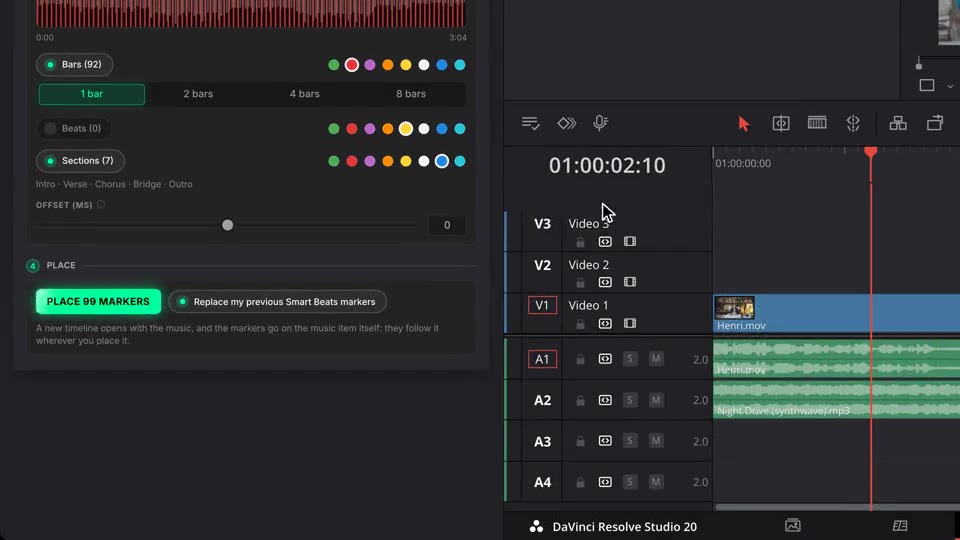Solo audio track A2
Image resolution: width=960 pixels, height=540 pixels.
tap(629, 400)
